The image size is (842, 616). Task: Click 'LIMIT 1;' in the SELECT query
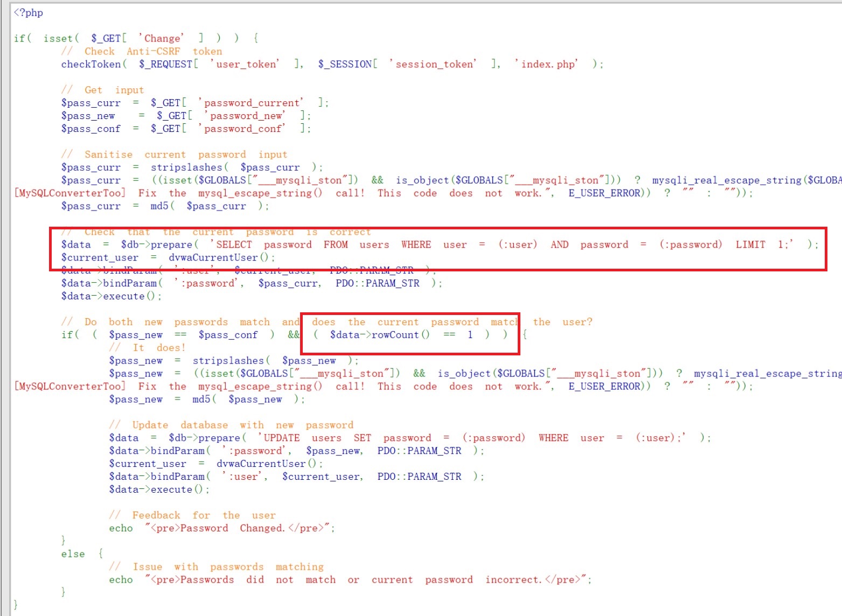[762, 244]
